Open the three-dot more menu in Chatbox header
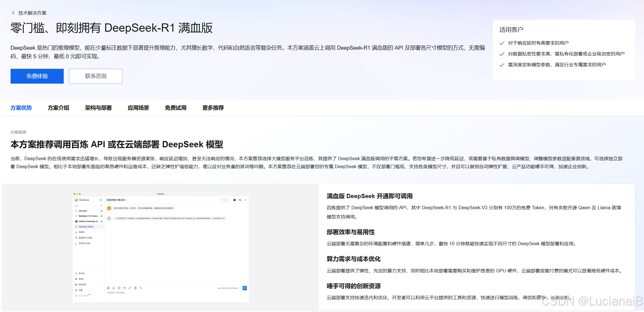 coord(245,200)
